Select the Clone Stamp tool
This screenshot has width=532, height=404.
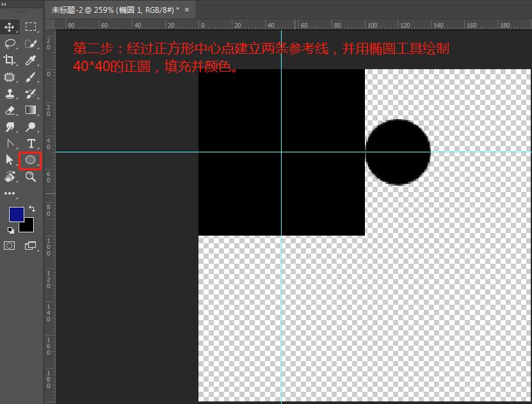pos(9,93)
